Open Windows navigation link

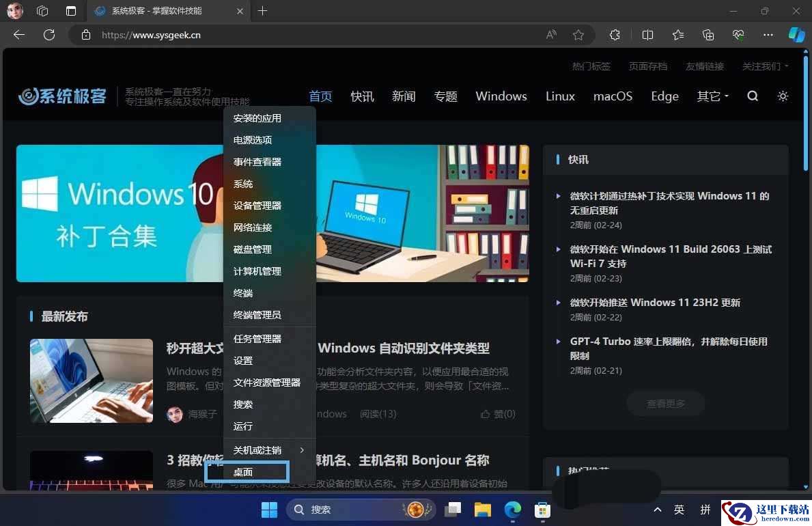[501, 96]
